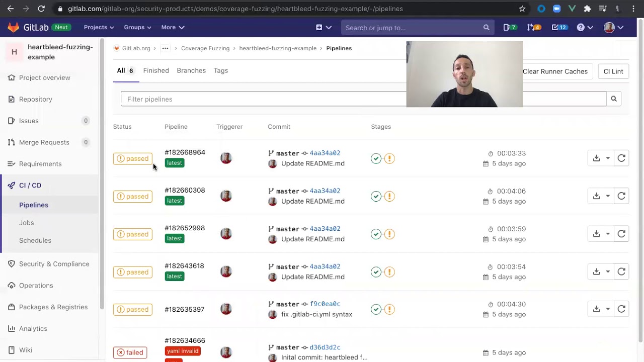Retry pipeline #182643618 with refresh icon
The width and height of the screenshot is (644, 362).
621,271
